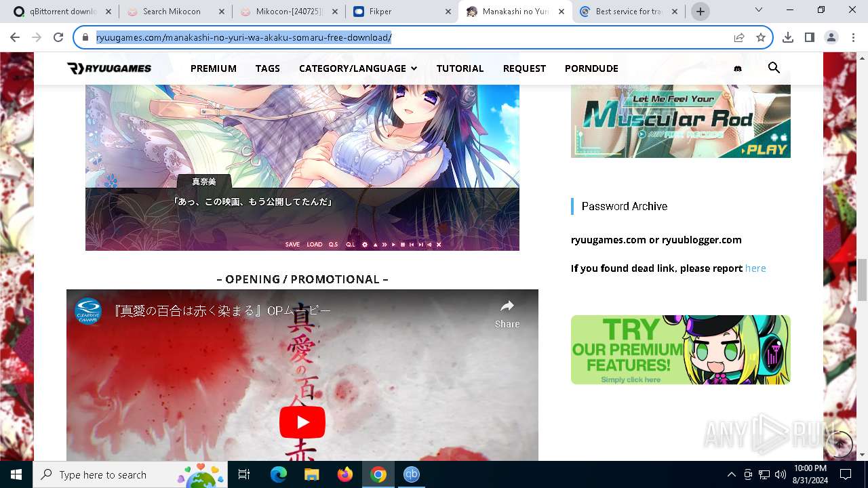Click 'Password Archive' heading text

(625, 206)
